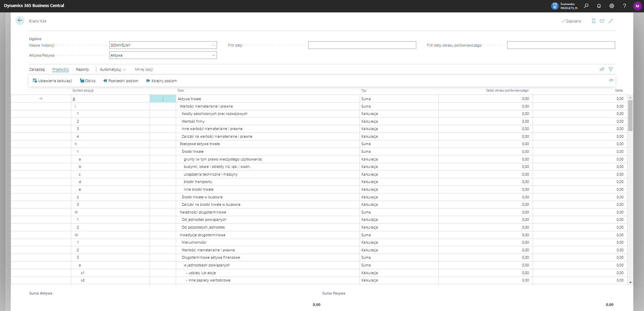Open page in new window icon
Viewport: 644px width, 311px height.
(x=602, y=21)
